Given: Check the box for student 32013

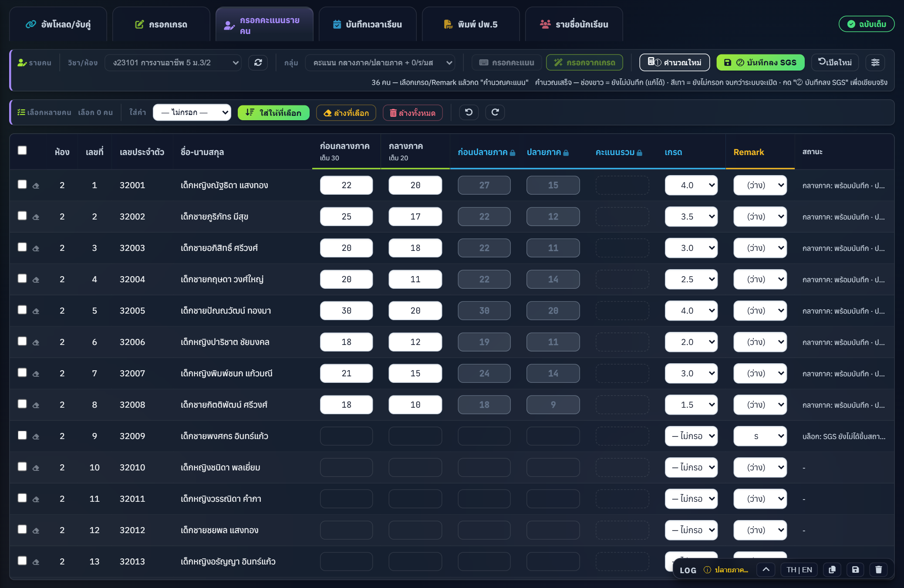Looking at the screenshot, I should pyautogui.click(x=22, y=561).
